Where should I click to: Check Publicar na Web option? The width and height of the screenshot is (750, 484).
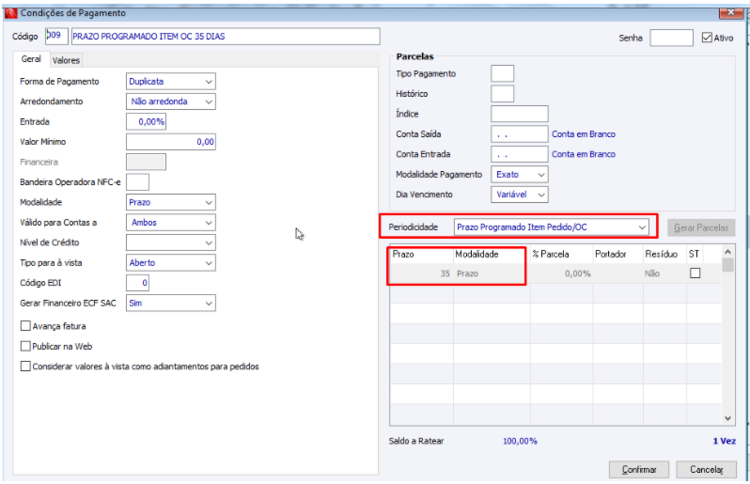tap(25, 346)
